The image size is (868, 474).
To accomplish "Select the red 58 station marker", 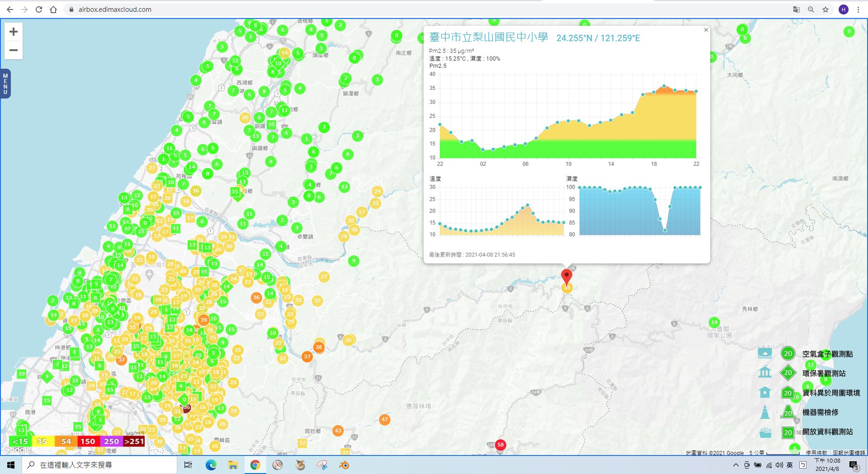I will click(x=500, y=445).
